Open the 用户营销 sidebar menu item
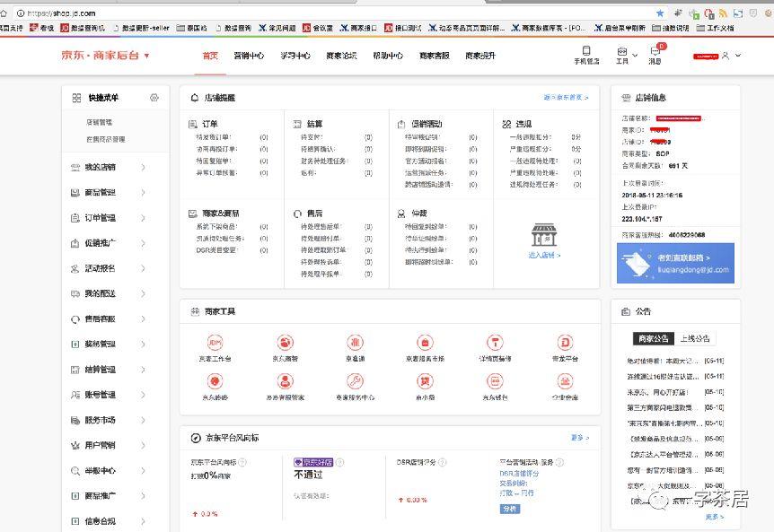774x532 pixels. 109,445
